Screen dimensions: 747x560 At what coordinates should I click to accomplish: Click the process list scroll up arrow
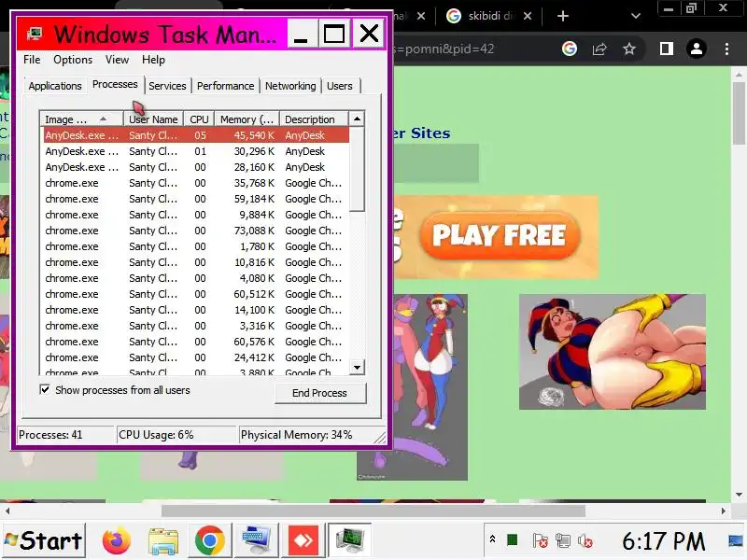[x=357, y=119]
